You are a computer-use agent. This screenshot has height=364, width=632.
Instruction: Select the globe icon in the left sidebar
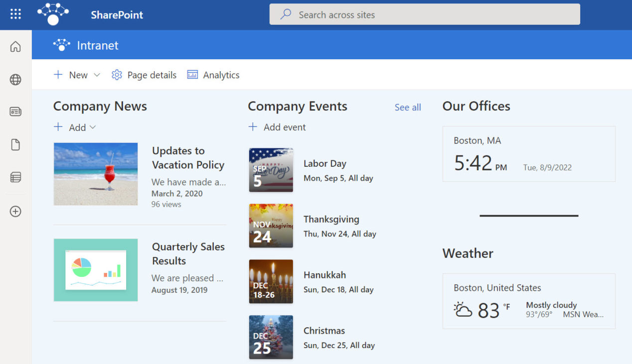coord(15,79)
